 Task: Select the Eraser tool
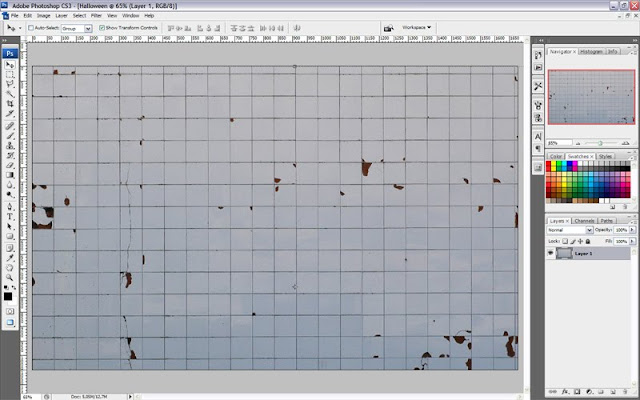pos(10,165)
